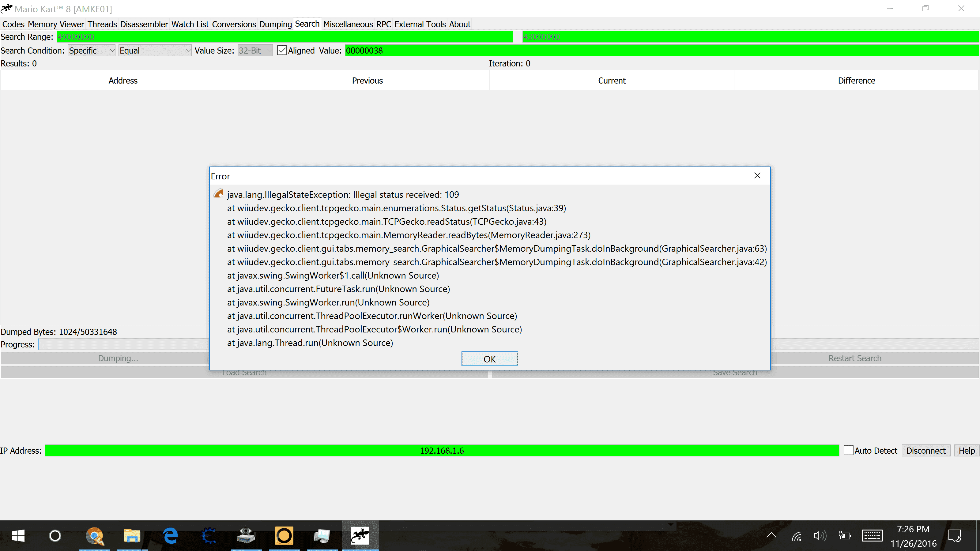The width and height of the screenshot is (980, 551).
Task: Click the Restart Search button
Action: coord(874,358)
